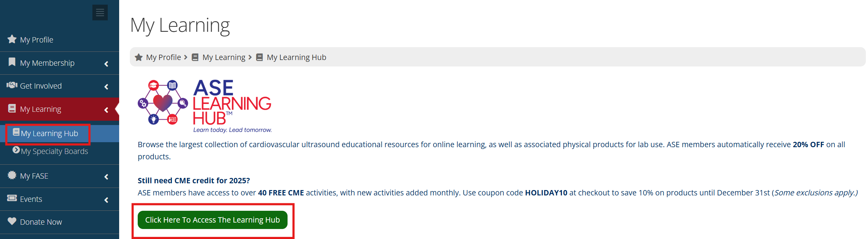Screen dimensions: 868x239
Task: Click the Click Here To Access The Learning Hub button
Action: (x=213, y=220)
